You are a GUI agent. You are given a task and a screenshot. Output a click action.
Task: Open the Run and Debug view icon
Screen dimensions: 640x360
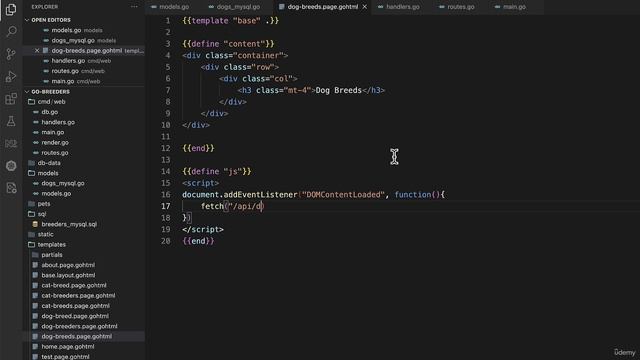pos(11,76)
